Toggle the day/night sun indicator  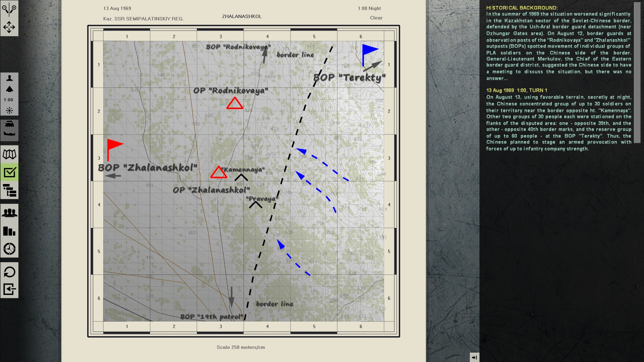[x=9, y=110]
